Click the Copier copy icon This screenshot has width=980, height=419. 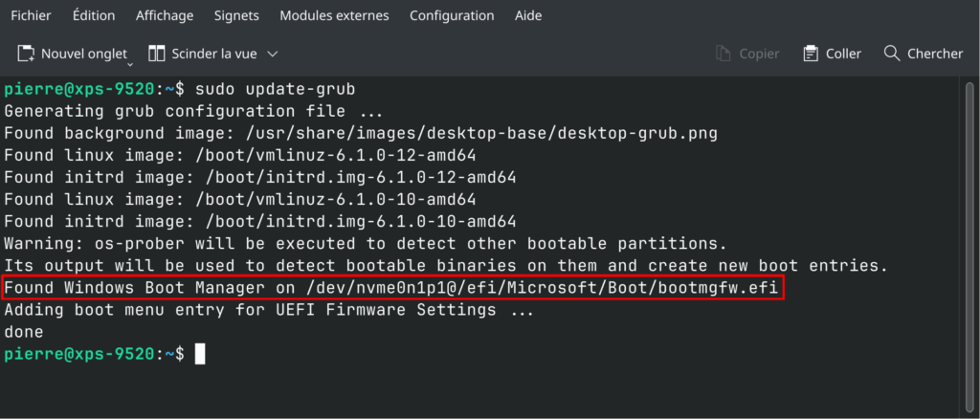pyautogui.click(x=724, y=54)
